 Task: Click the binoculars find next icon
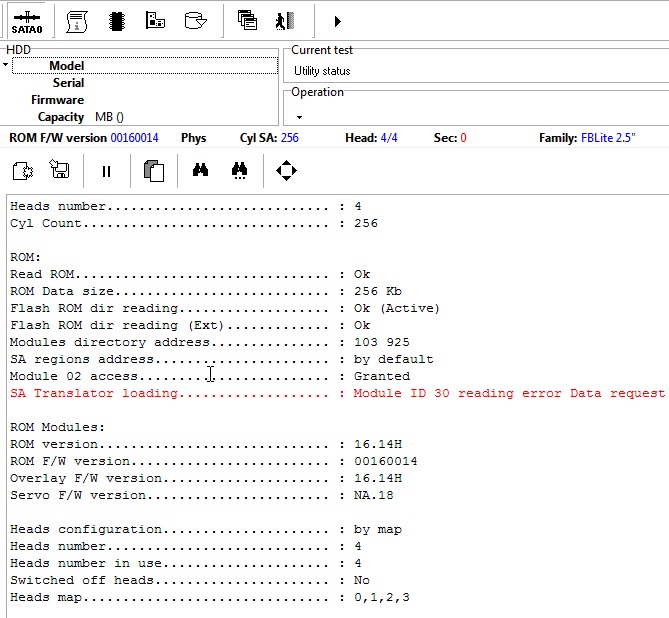pyautogui.click(x=239, y=171)
